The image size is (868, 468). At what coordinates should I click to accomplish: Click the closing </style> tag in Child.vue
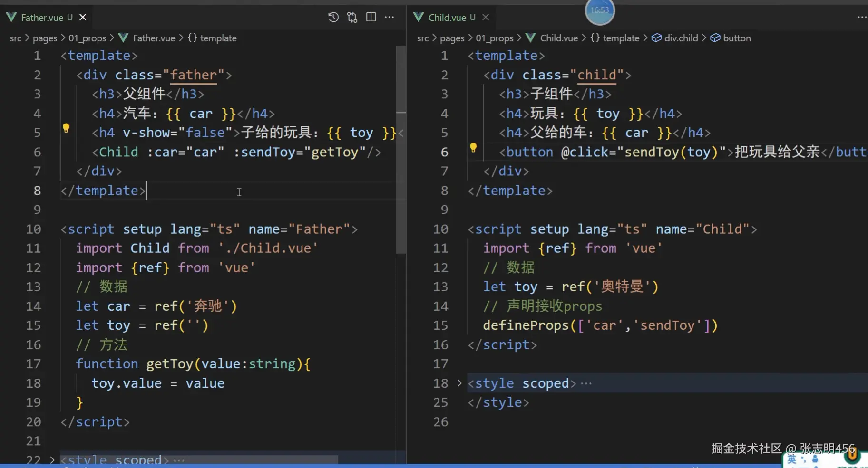(x=498, y=402)
